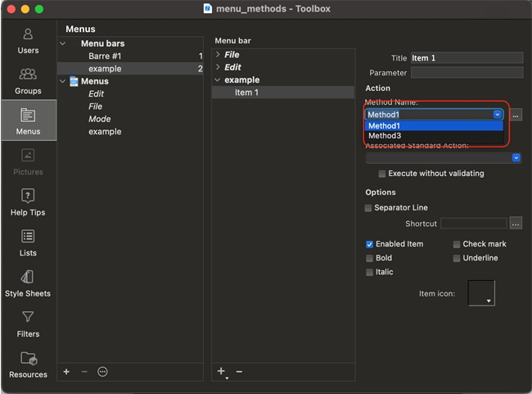Click the Title input field
Screen dimensions: 532x394
[467, 58]
